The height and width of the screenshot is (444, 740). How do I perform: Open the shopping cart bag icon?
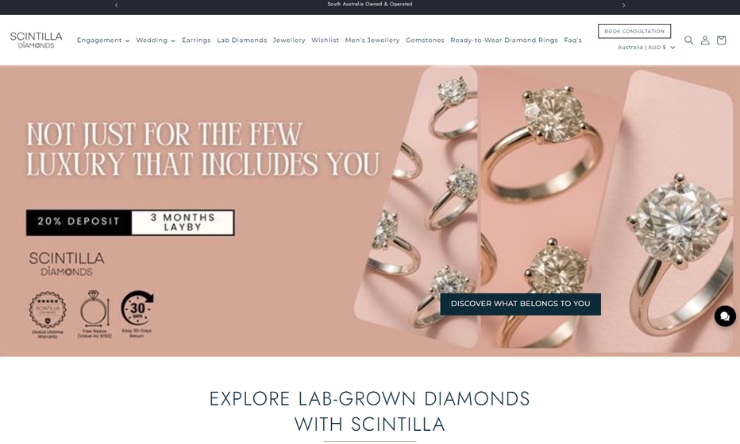click(721, 40)
